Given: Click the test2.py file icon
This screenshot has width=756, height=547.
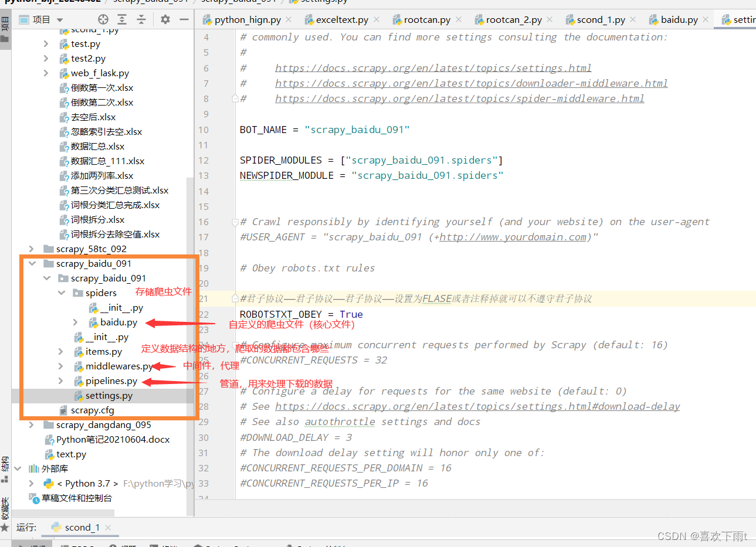Looking at the screenshot, I should [x=64, y=59].
